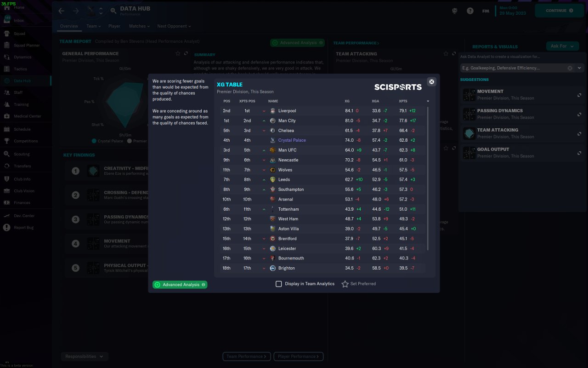Open the Matches tab dropdown
588x368 pixels.
pos(139,26)
